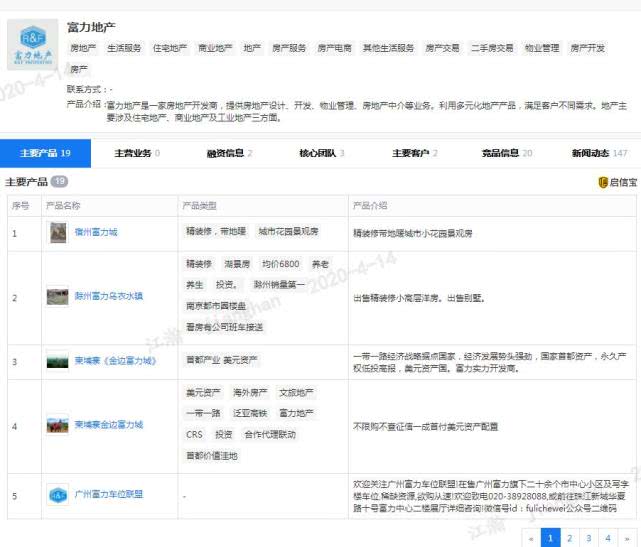641x547 pixels.
Task: Click the 房产交易 tag
Action: [x=442, y=48]
